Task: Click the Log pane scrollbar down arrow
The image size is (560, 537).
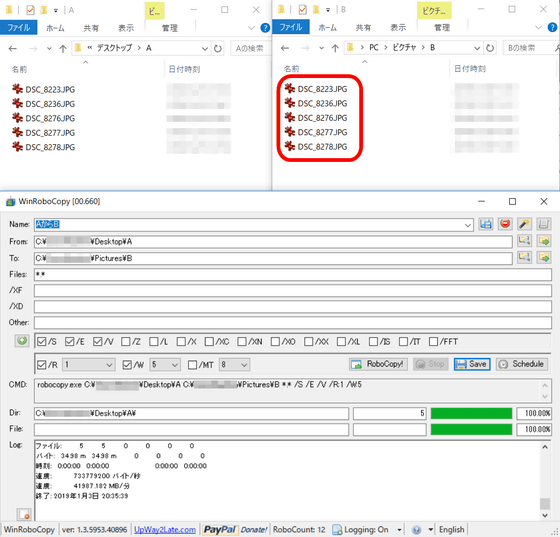Action: pyautogui.click(x=545, y=515)
